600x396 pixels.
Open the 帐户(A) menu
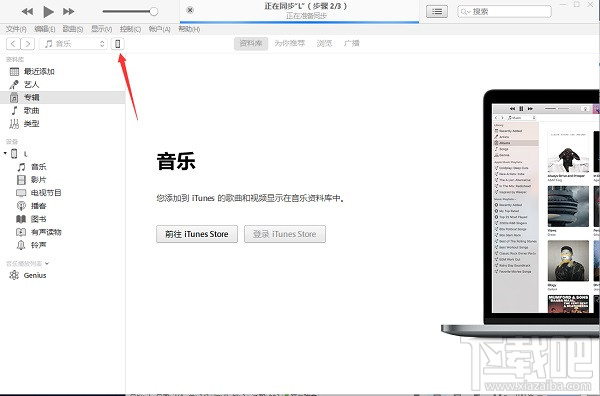[x=159, y=29]
